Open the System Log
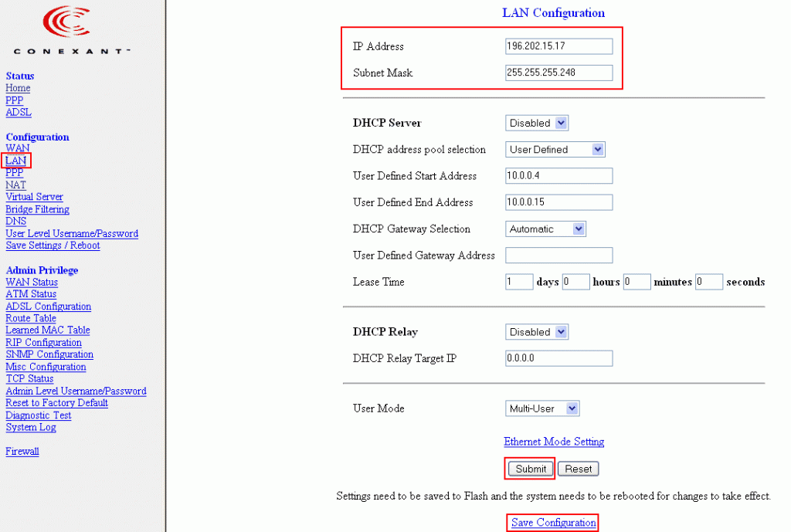The image size is (791, 532). pyautogui.click(x=30, y=427)
